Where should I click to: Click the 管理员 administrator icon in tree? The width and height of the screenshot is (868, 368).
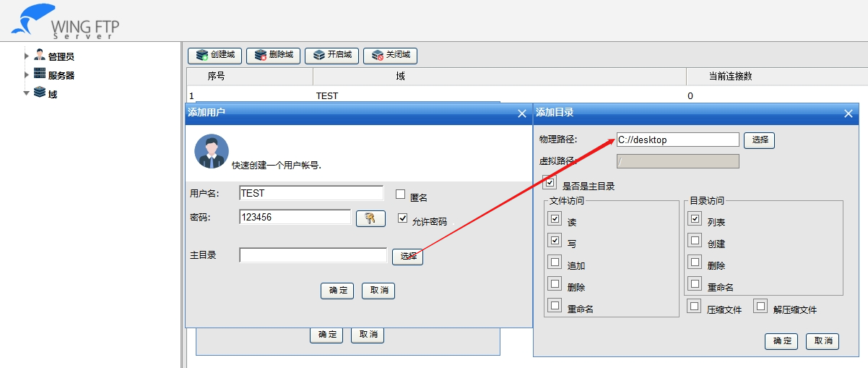[x=40, y=56]
